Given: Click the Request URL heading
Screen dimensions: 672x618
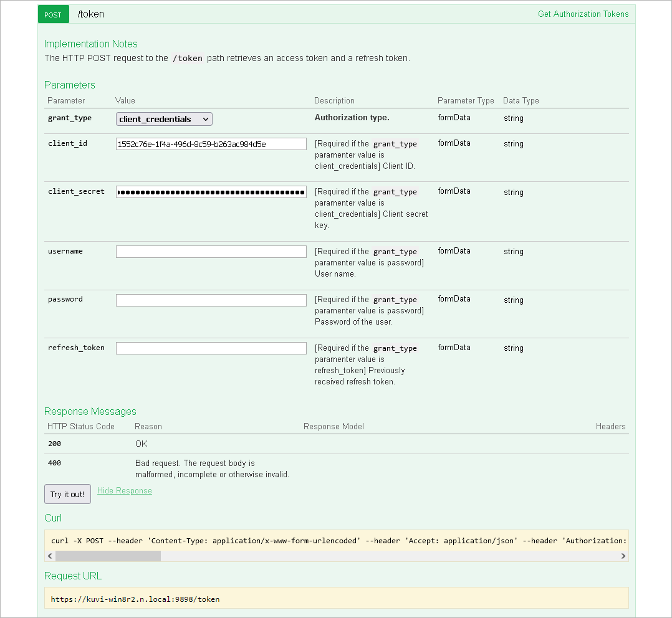Looking at the screenshot, I should [x=73, y=576].
